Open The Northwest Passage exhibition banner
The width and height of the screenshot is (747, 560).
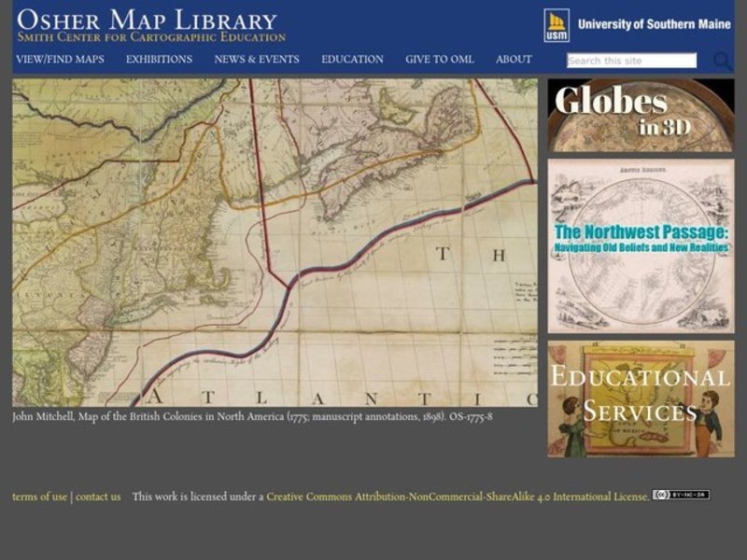point(641,246)
